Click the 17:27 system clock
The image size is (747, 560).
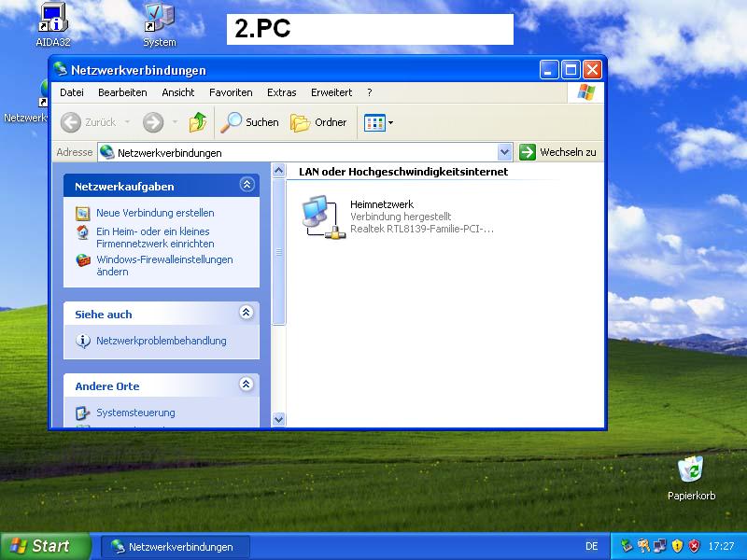tap(721, 546)
